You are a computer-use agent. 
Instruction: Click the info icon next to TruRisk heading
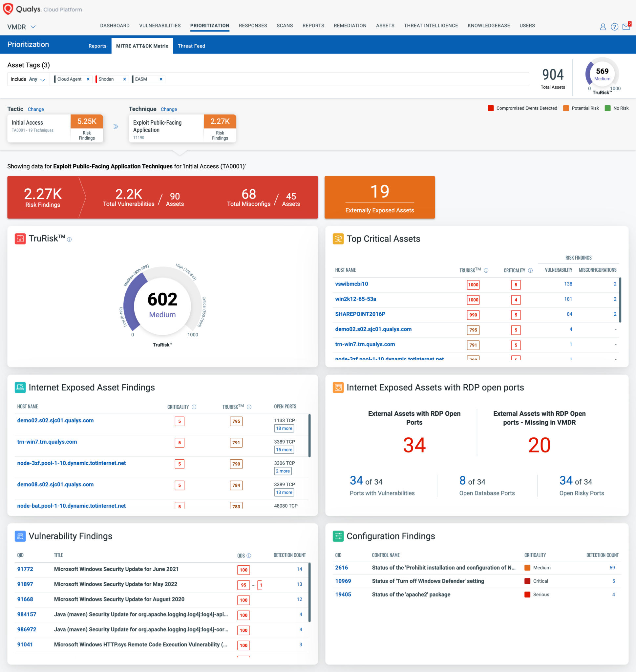click(70, 240)
